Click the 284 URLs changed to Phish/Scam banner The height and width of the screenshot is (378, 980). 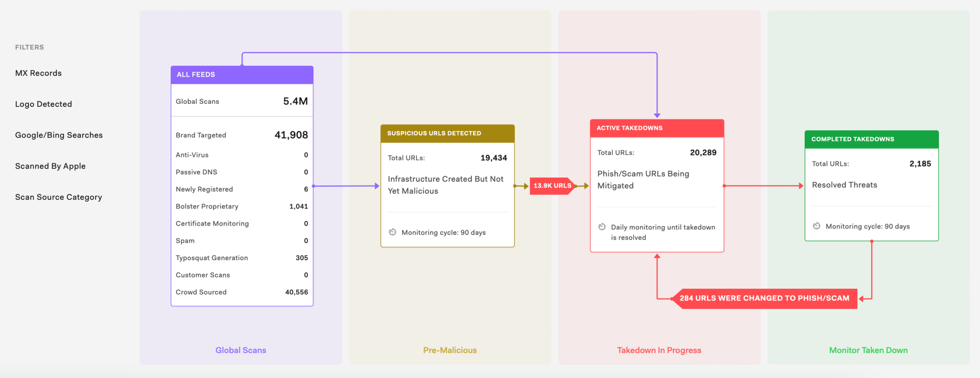click(x=764, y=298)
